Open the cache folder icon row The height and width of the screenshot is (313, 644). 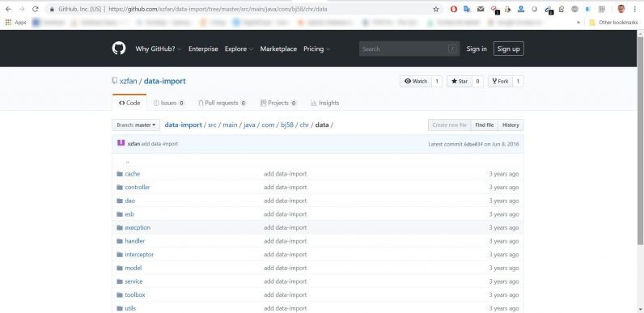pyautogui.click(x=317, y=174)
